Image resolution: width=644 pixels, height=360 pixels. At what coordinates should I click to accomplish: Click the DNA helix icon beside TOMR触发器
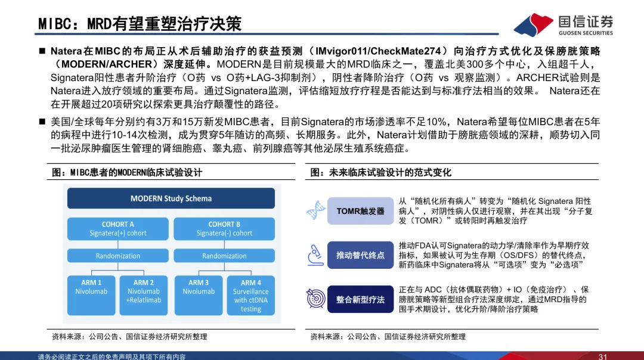point(316,210)
